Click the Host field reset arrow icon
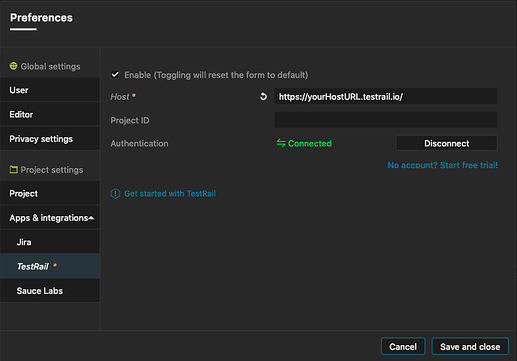This screenshot has height=361, width=517. point(263,97)
